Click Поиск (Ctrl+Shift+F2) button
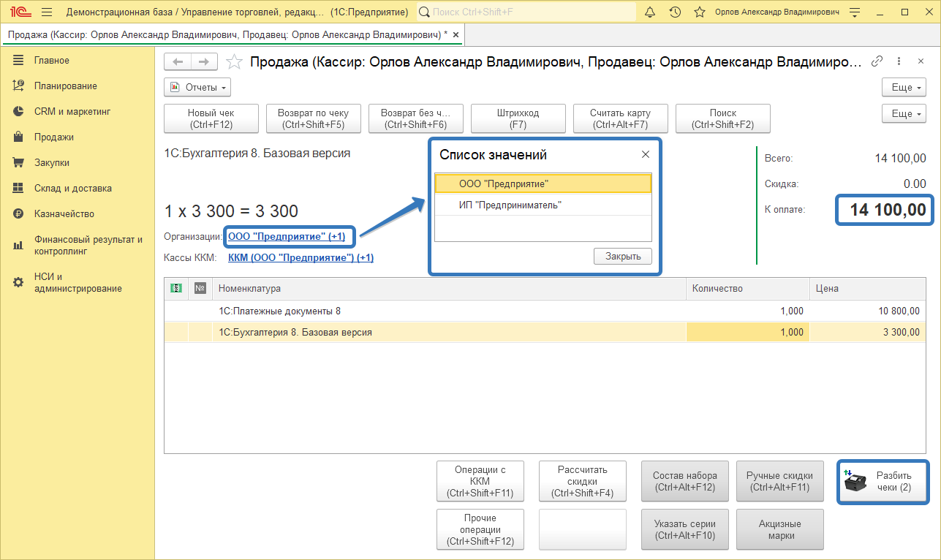The width and height of the screenshot is (941, 560). 723,118
